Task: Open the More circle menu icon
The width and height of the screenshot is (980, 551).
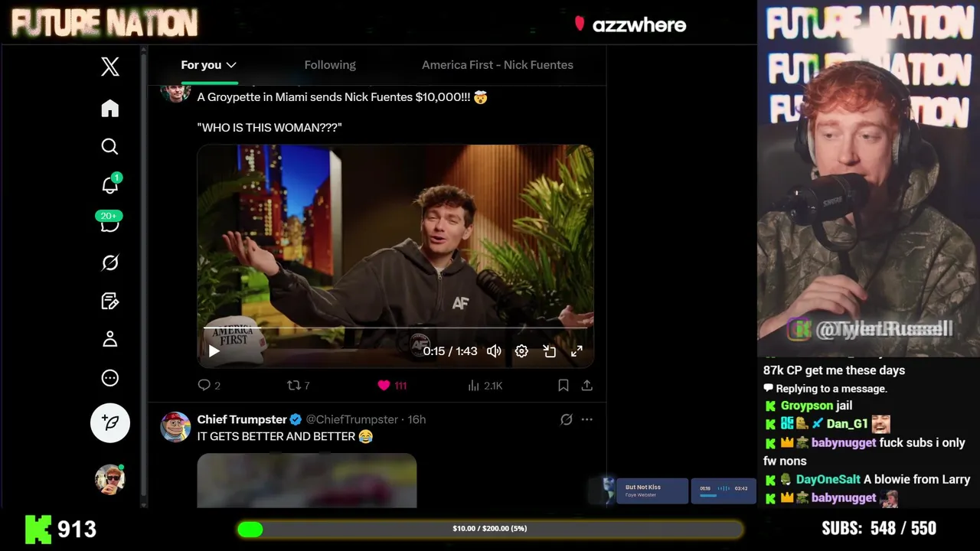Action: pyautogui.click(x=109, y=377)
